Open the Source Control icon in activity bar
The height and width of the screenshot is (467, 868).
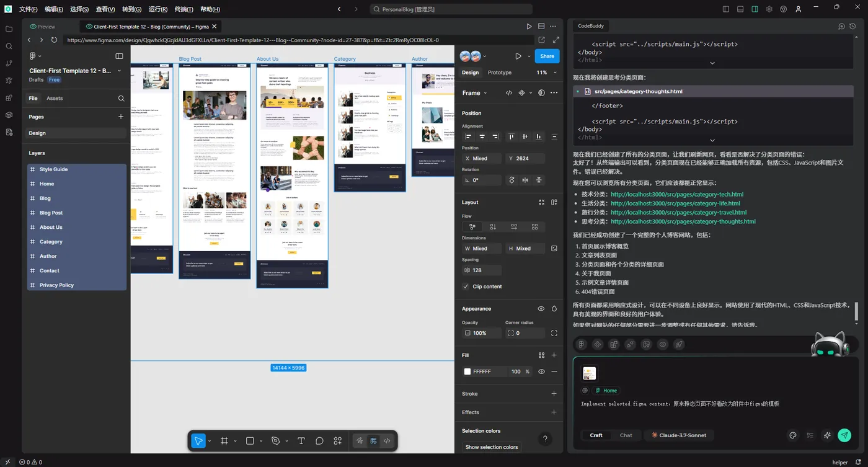9,63
